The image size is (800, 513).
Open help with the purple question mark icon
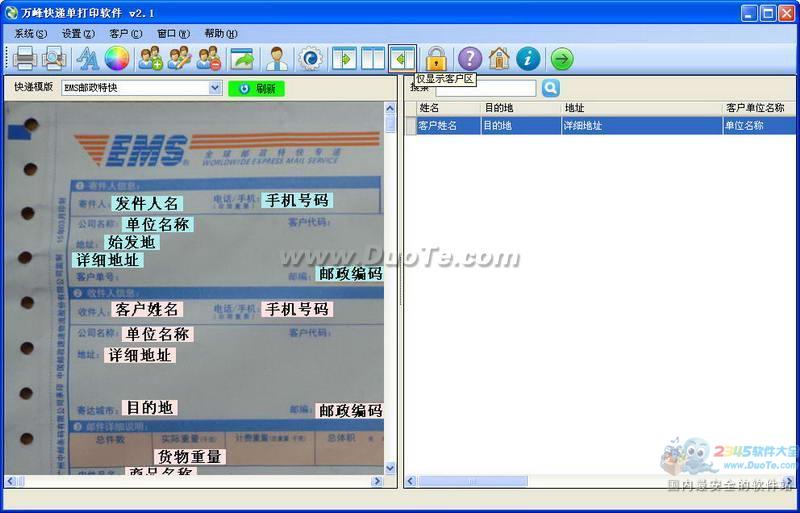pyautogui.click(x=470, y=58)
